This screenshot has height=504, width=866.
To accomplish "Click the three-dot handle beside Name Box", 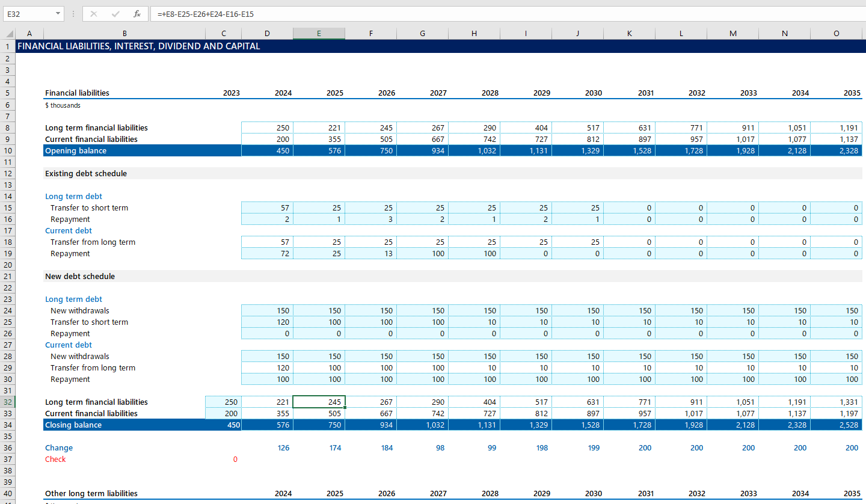I will coord(73,14).
